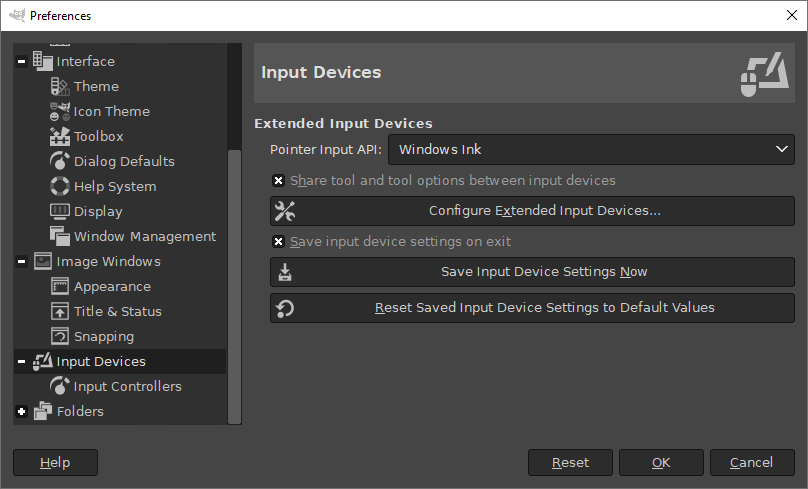This screenshot has height=489, width=808.
Task: Open the Pointer Input API dropdown
Action: 591,150
